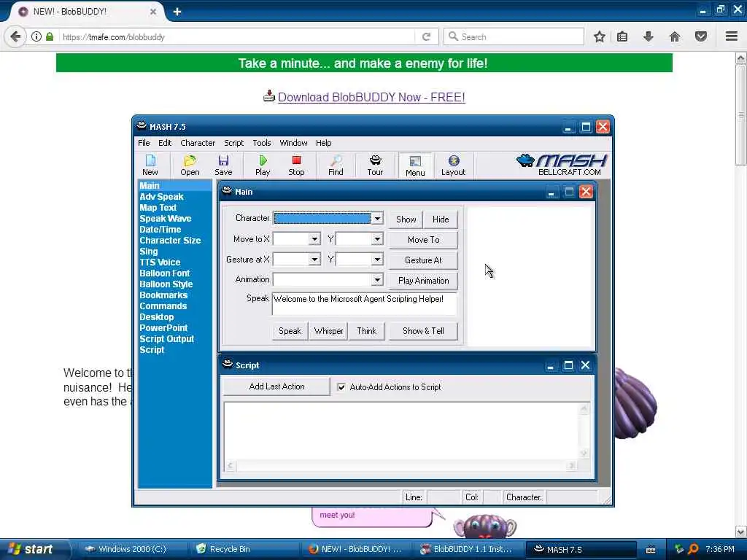Expand the Animation dropdown
This screenshot has width=747, height=560.
click(x=377, y=279)
